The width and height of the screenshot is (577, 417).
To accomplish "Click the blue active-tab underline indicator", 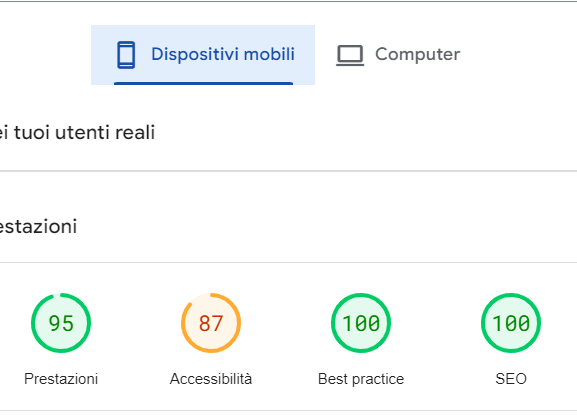I will pos(203,84).
